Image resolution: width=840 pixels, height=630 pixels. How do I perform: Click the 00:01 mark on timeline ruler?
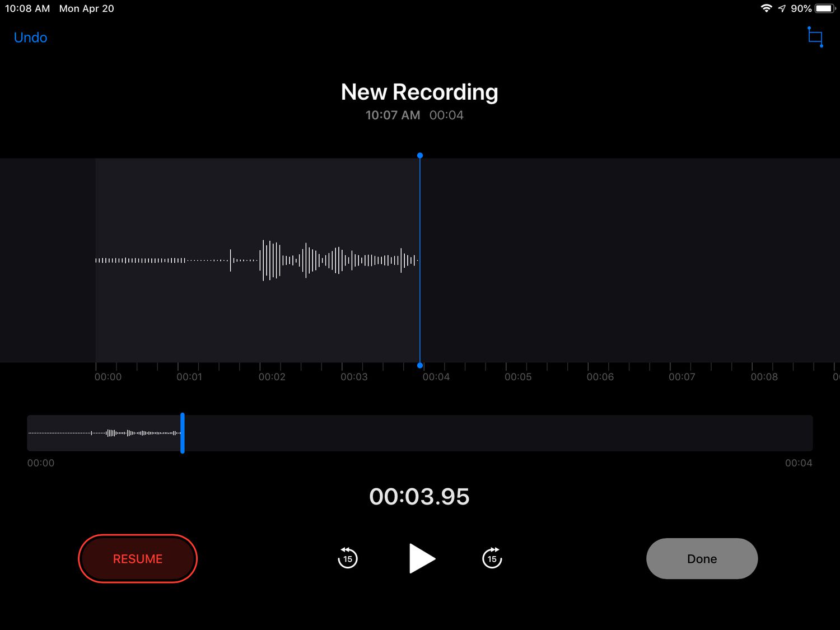click(x=189, y=377)
